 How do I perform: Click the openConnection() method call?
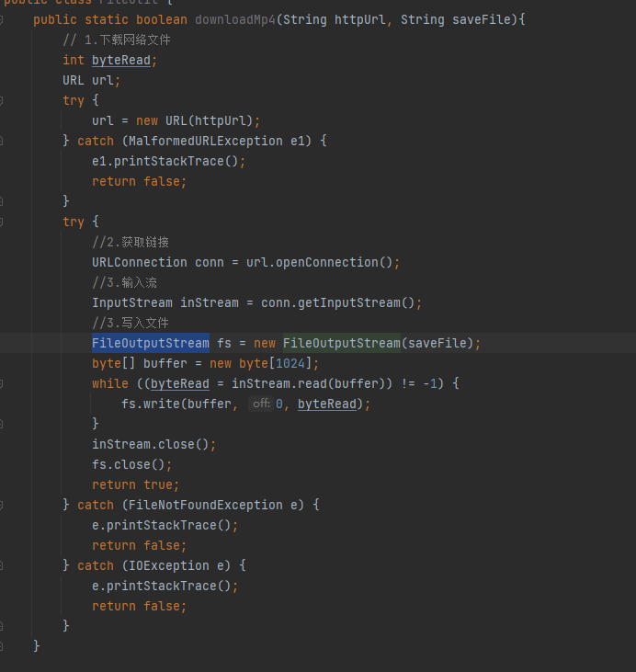334,262
